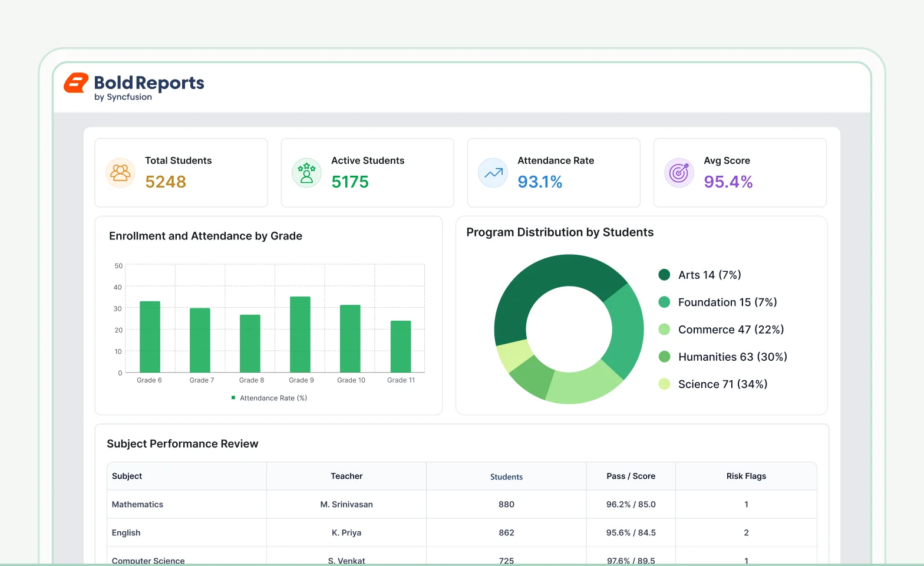Select the 'Science 71 (34%)' legend label

(723, 384)
